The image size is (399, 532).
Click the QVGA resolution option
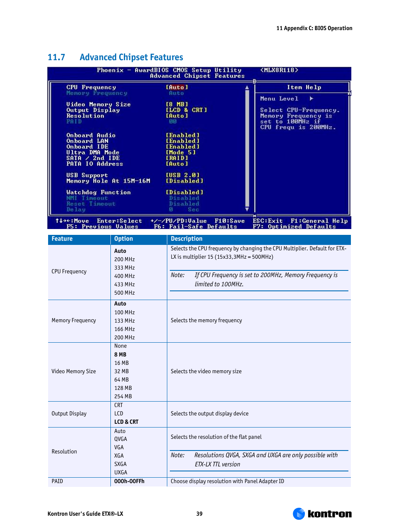120,439
